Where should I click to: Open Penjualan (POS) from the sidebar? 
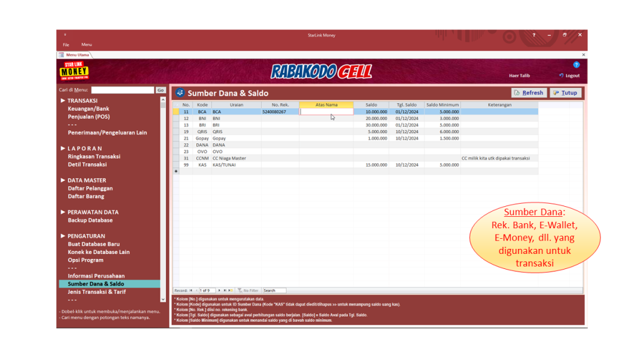(x=89, y=116)
